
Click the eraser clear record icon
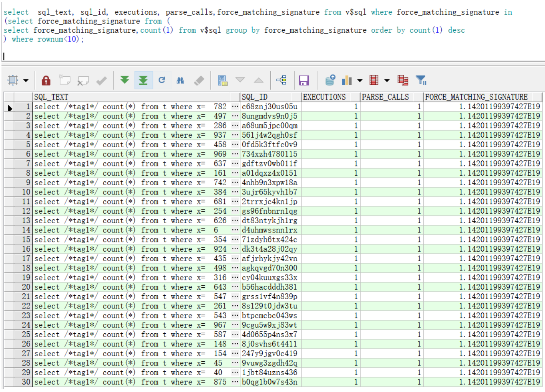[199, 80]
